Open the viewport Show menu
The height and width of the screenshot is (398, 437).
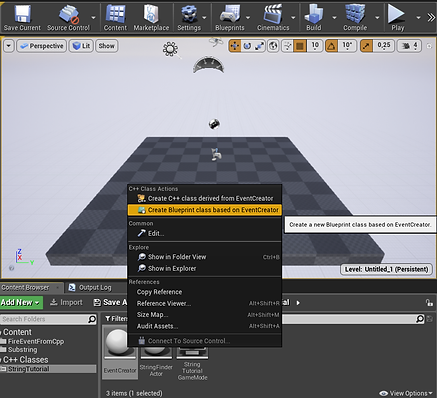click(x=106, y=46)
